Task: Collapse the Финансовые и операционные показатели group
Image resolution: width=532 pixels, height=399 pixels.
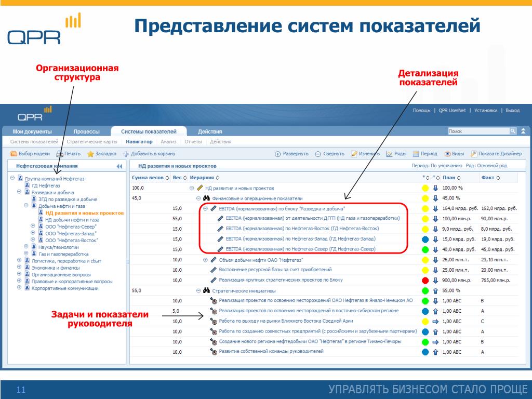Action: (x=198, y=198)
